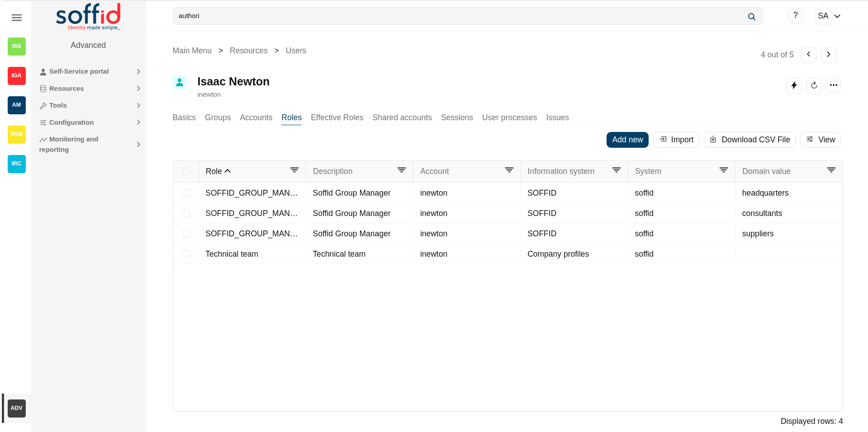Select the IRC module icon

coord(17,164)
